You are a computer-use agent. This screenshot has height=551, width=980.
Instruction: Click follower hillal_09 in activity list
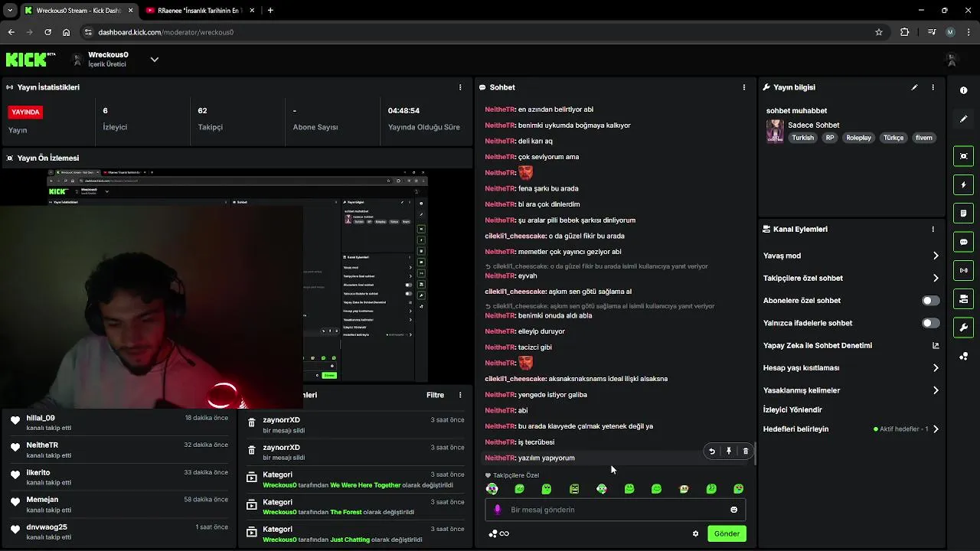(41, 418)
